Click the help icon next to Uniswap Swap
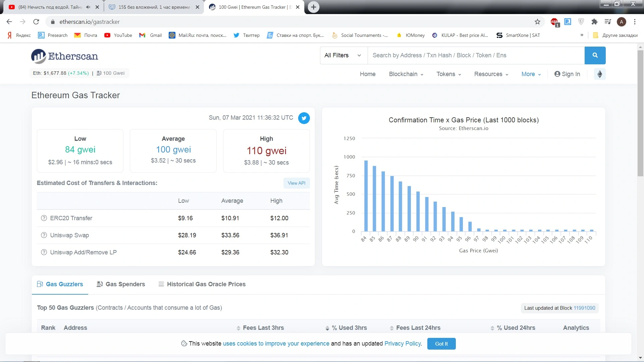 coord(44,235)
